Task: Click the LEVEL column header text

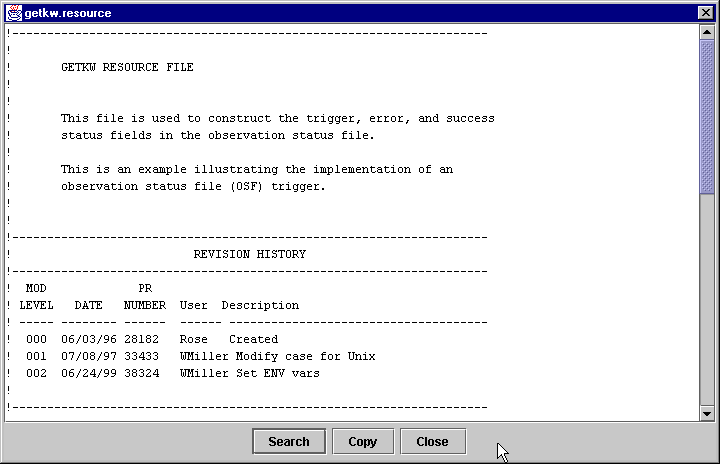Action: (36, 305)
